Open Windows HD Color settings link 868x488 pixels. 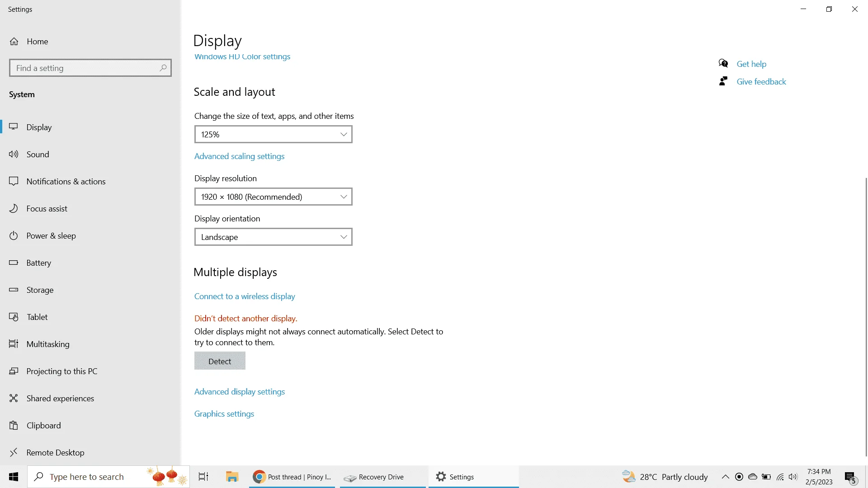[242, 56]
